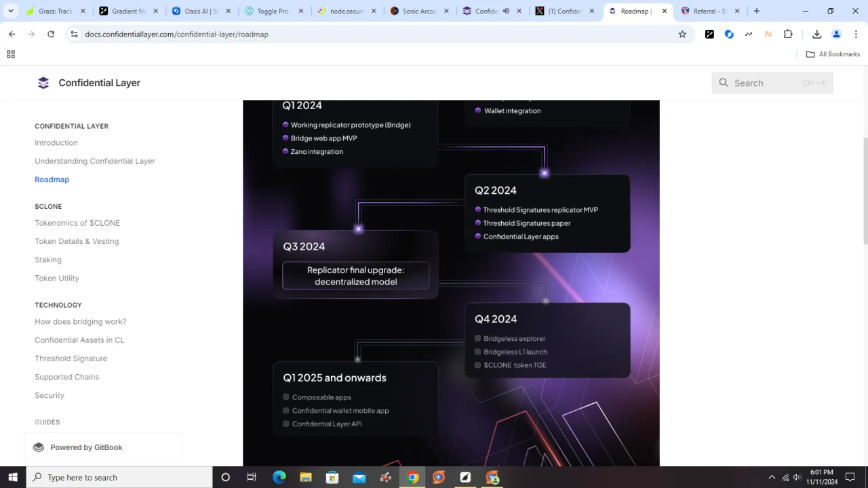Open the Supported Chains page
Viewport: 868px width, 488px height.
tap(67, 377)
